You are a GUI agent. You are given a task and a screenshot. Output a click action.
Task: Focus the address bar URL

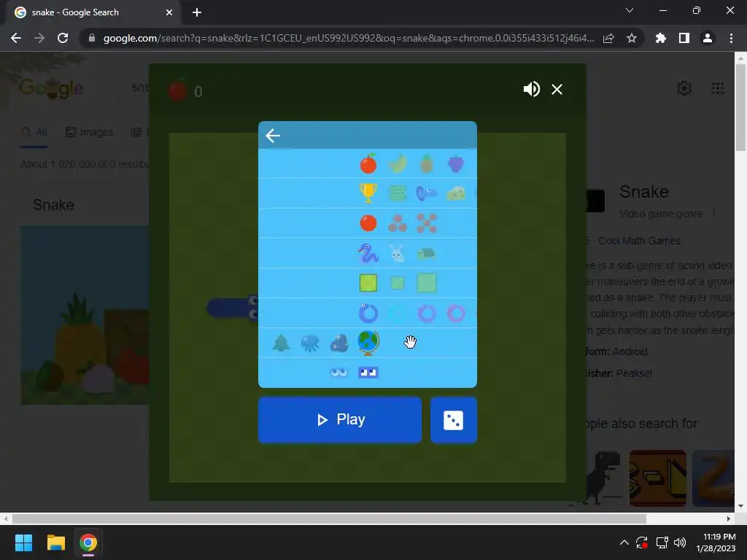[x=349, y=38]
